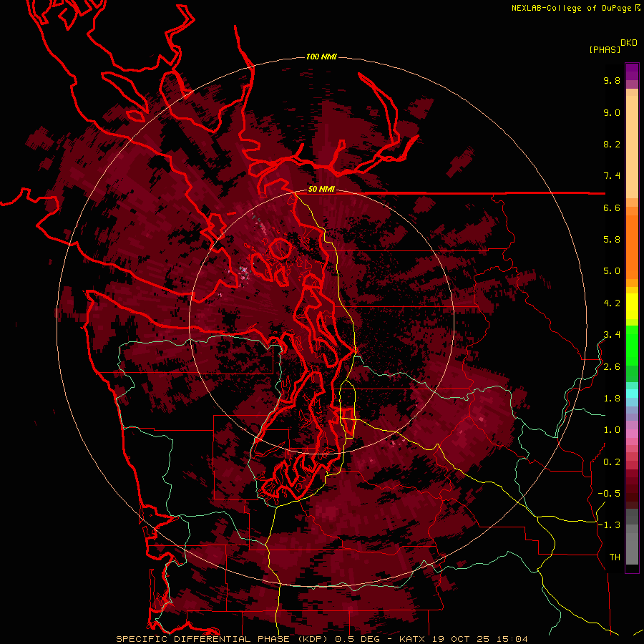Click the 19 OCT 25 15:04 timestamp

coord(479,639)
